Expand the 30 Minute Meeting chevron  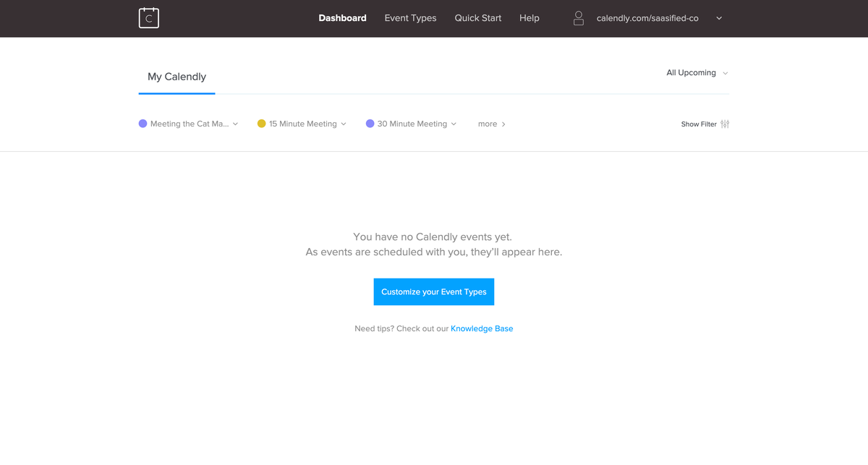coord(454,124)
